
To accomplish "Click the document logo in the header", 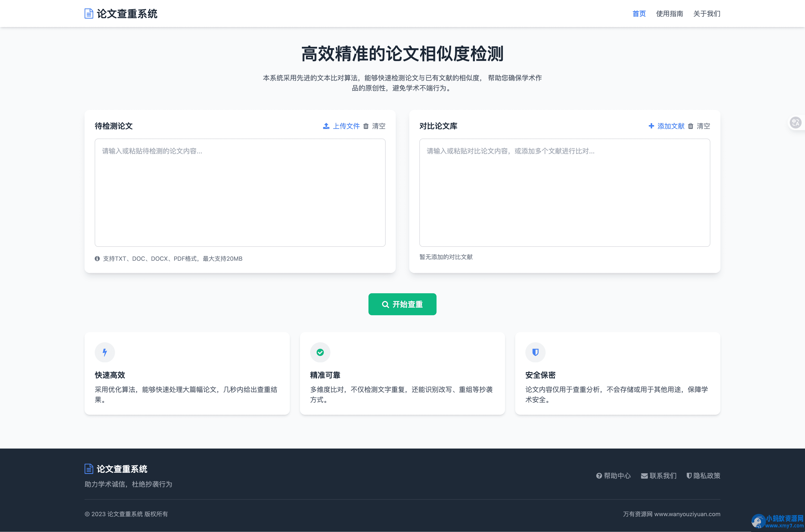I will pos(88,13).
